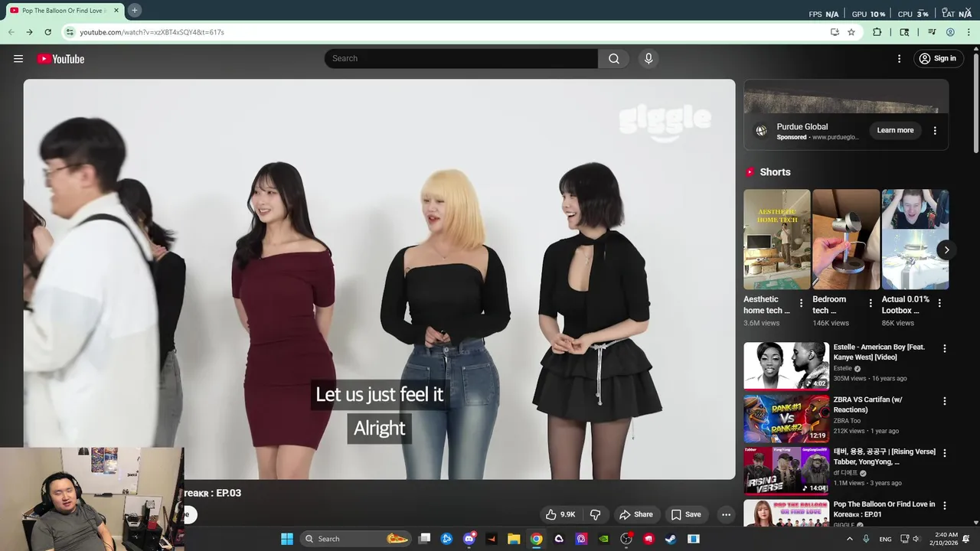Image resolution: width=980 pixels, height=551 pixels.
Task: Select the Pop The Balloon browser tab
Action: [63, 11]
